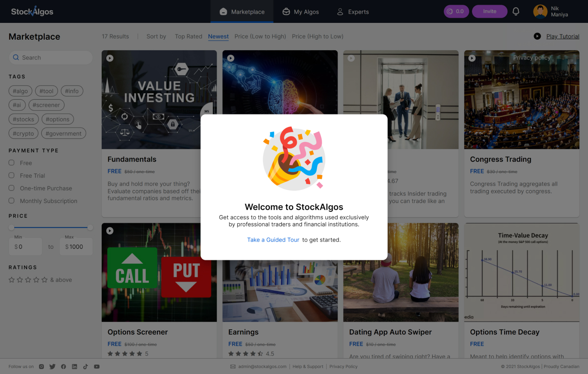The width and height of the screenshot is (588, 374).
Task: Open StockAlgos TikTok page
Action: pyautogui.click(x=85, y=367)
